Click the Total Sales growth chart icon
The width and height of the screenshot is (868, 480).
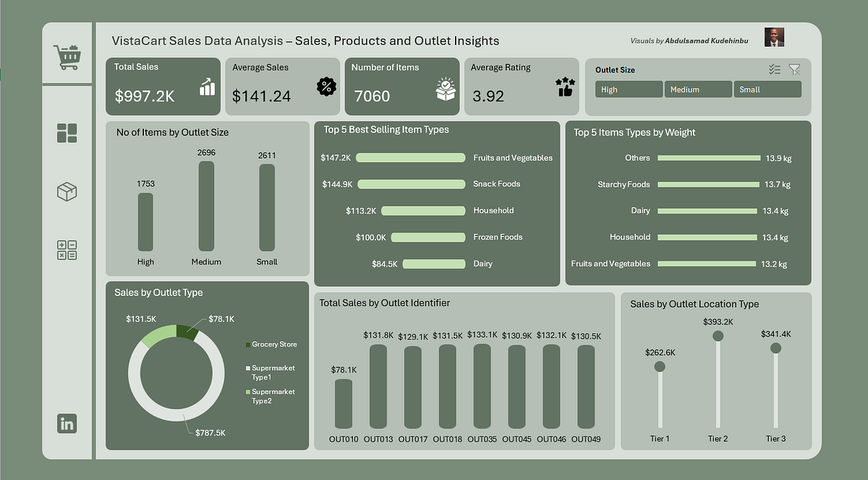[208, 87]
